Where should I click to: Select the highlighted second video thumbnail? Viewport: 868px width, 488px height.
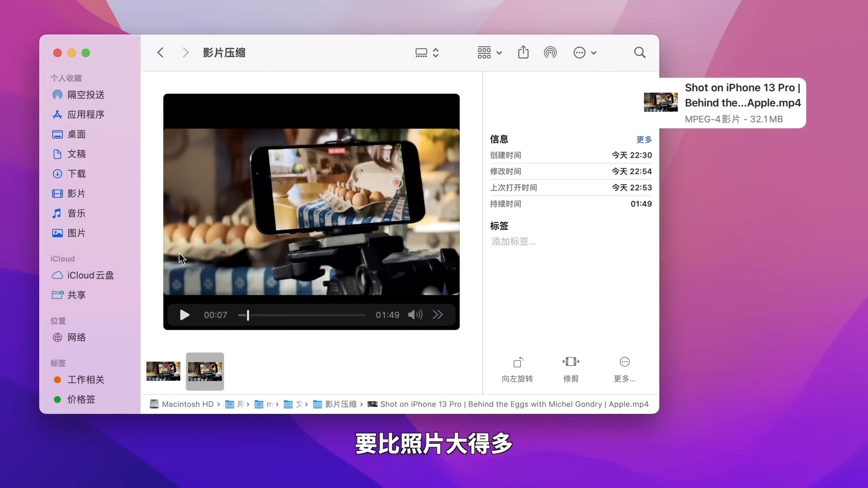205,371
